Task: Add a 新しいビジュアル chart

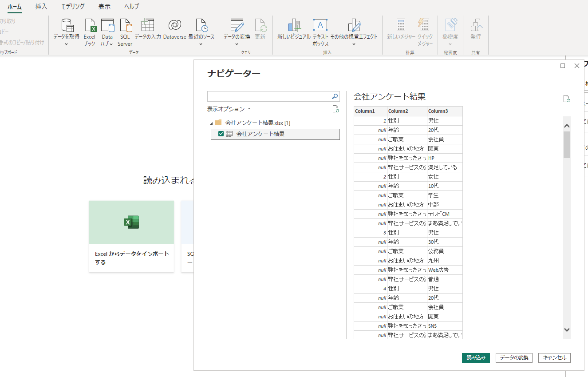Action: click(294, 25)
